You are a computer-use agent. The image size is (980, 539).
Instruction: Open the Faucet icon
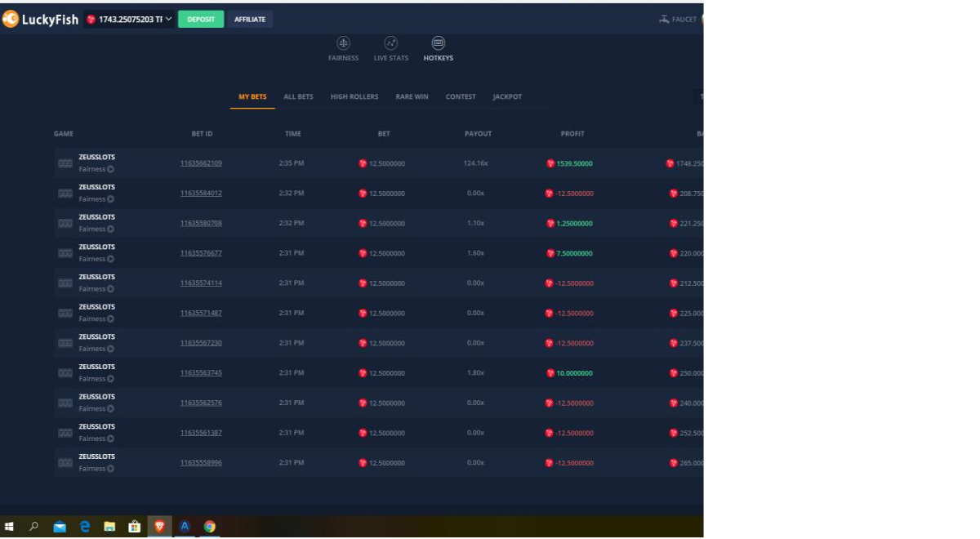pyautogui.click(x=664, y=20)
